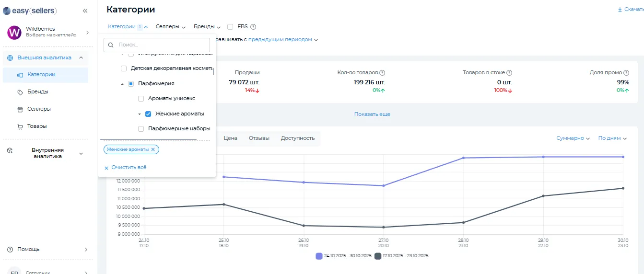
Task: Collapse the Парфюмерия tree node
Action: (122, 84)
